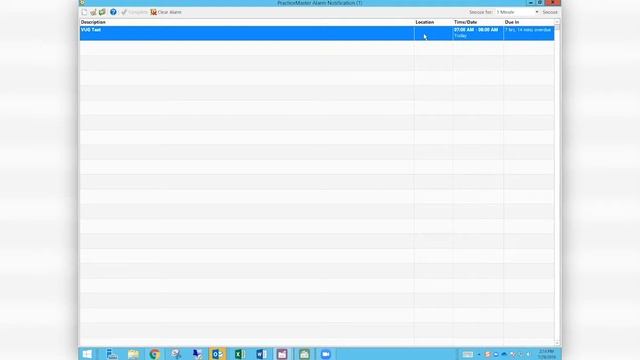Select the VUG Test alarm row
640x360 pixels.
(317, 33)
